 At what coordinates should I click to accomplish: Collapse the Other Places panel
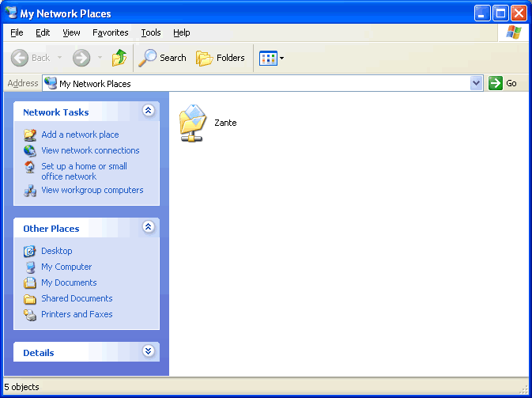(148, 228)
